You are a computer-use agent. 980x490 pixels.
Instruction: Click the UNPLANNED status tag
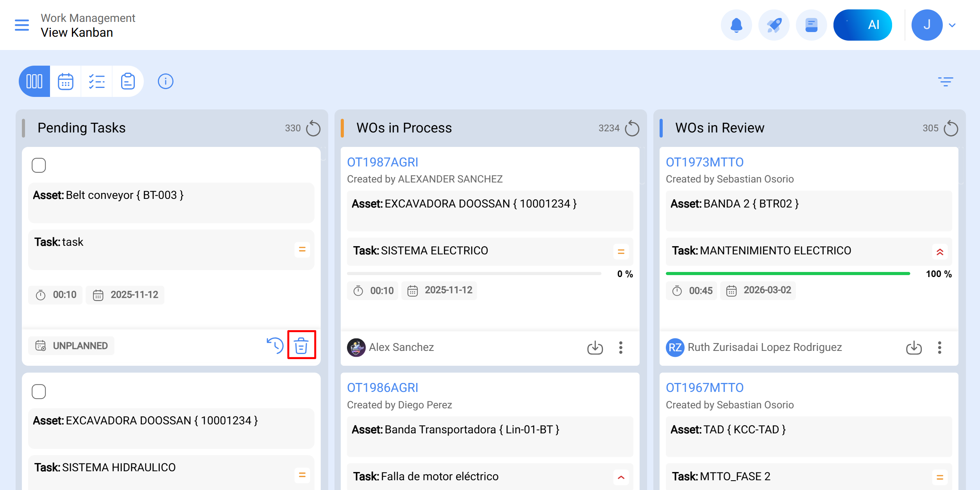(x=72, y=346)
